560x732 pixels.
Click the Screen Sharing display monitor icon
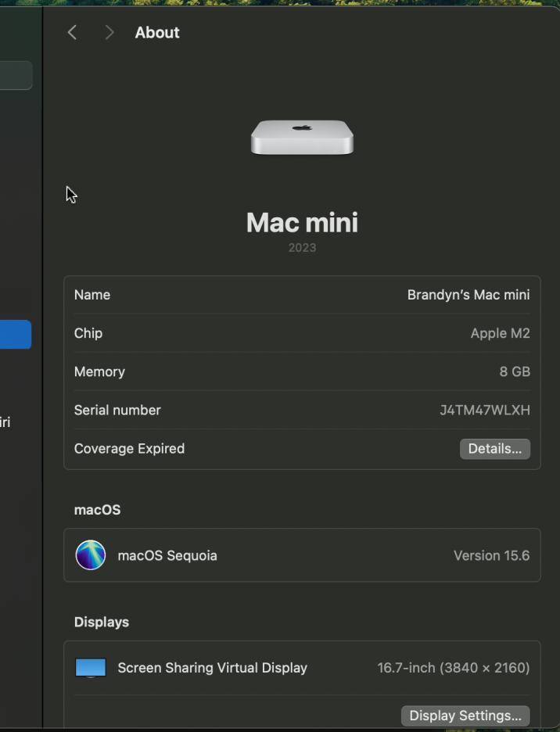pos(91,668)
